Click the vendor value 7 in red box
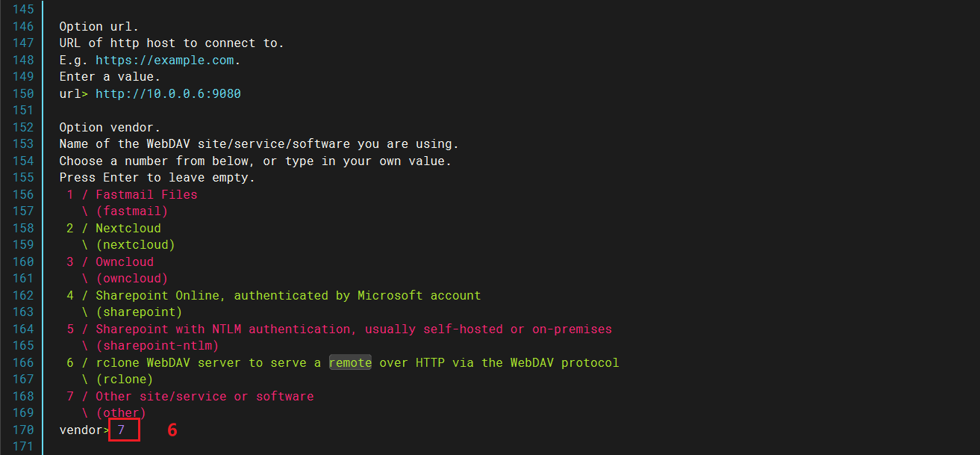This screenshot has height=455, width=980. point(122,430)
